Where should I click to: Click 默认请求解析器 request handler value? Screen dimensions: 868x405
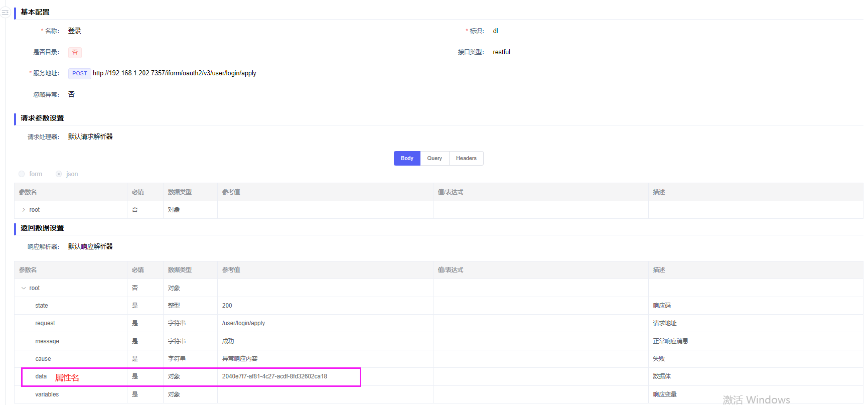point(90,137)
